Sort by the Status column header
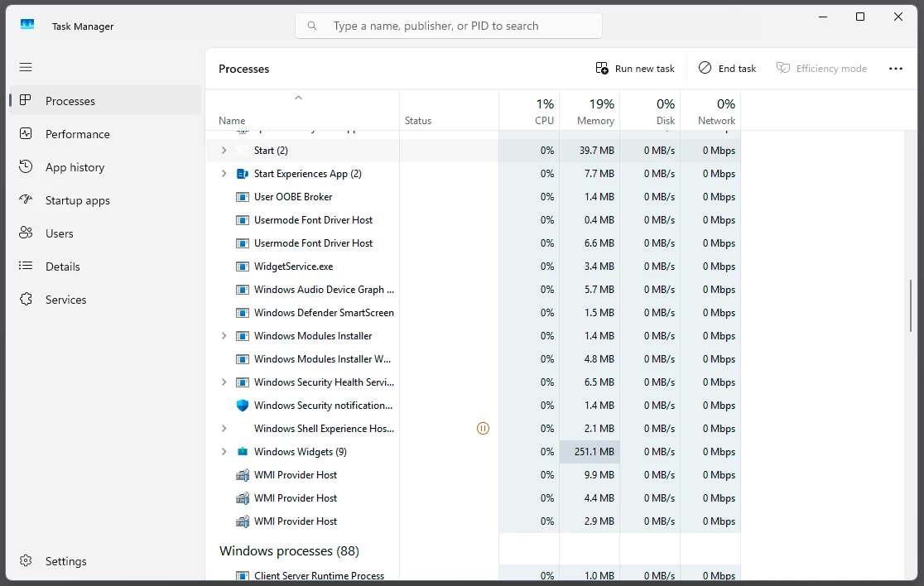Image resolution: width=924 pixels, height=586 pixels. [x=449, y=110]
